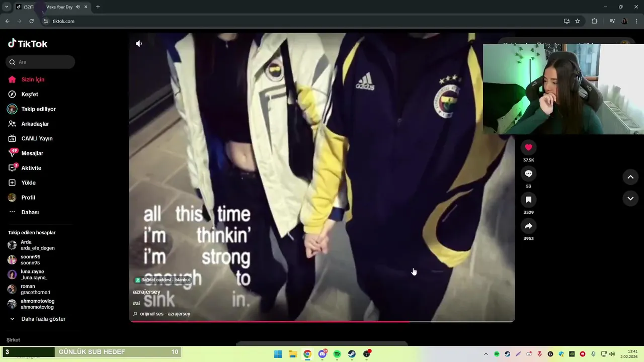This screenshot has width=644, height=362.
Task: Mute the video with the speaker icon
Action: coord(139,44)
